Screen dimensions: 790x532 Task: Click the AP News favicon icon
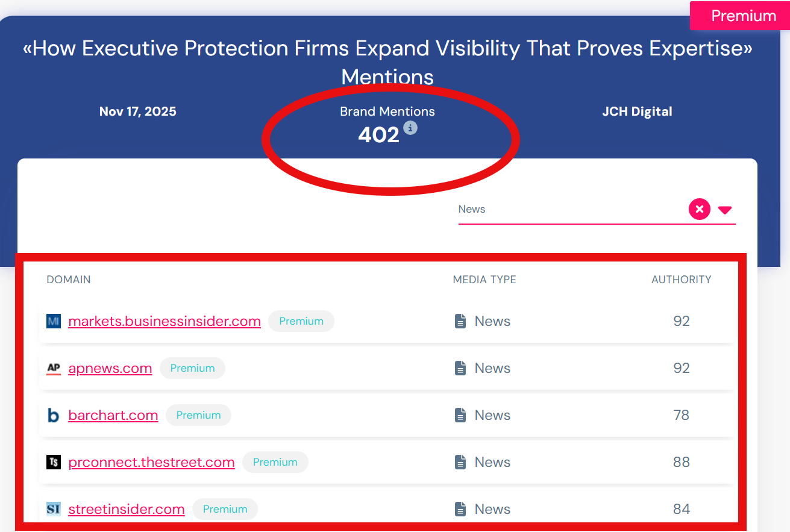(54, 368)
